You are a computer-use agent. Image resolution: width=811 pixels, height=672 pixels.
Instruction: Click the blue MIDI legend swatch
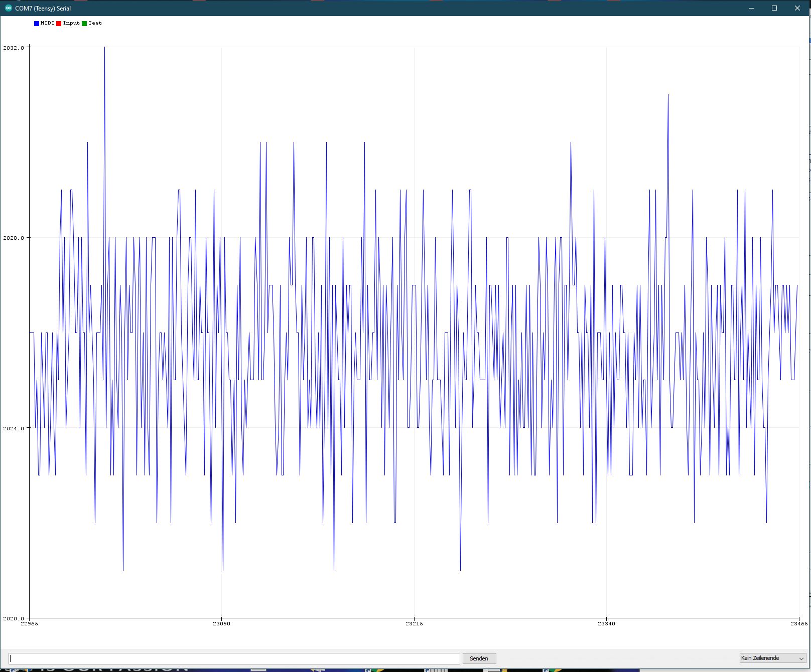37,24
